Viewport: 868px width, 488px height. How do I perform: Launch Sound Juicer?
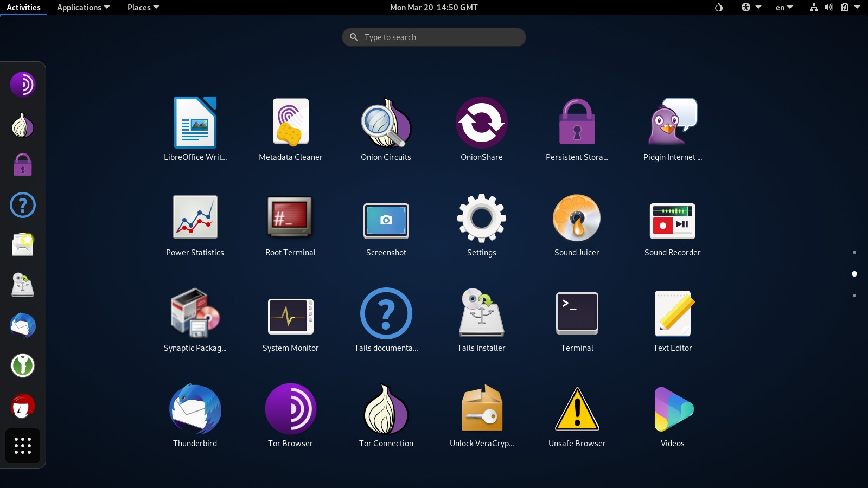point(577,224)
